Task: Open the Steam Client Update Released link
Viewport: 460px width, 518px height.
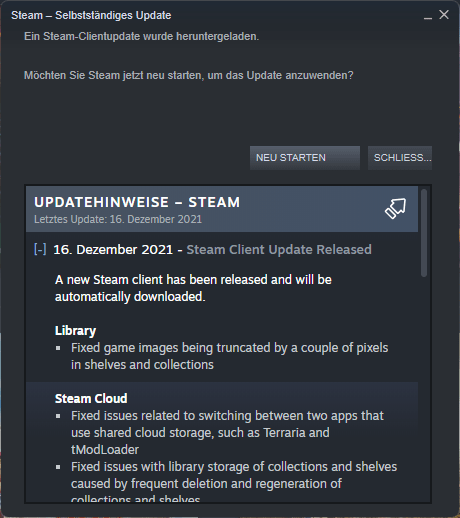Action: click(x=279, y=250)
